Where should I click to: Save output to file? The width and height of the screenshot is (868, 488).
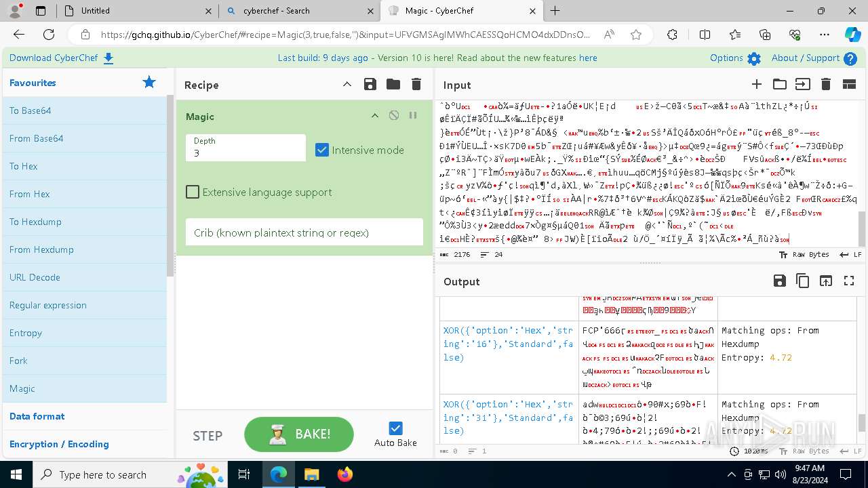pyautogui.click(x=780, y=281)
